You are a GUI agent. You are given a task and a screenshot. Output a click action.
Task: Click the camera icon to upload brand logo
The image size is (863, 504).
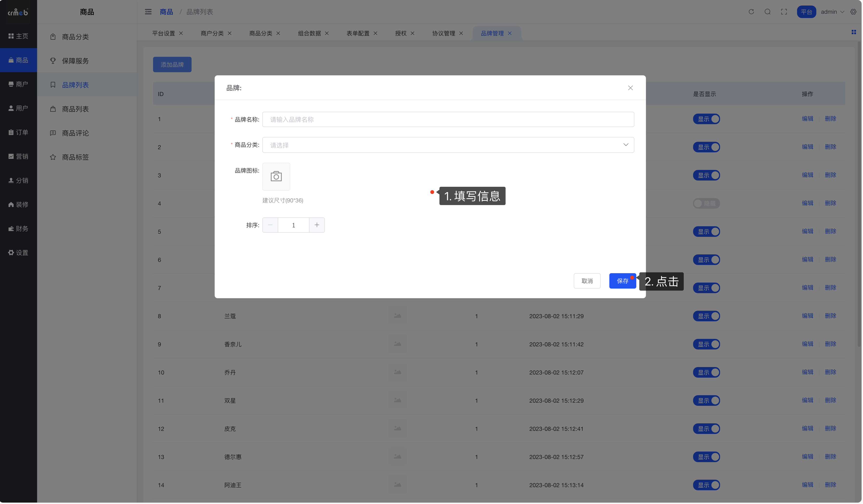(x=276, y=176)
